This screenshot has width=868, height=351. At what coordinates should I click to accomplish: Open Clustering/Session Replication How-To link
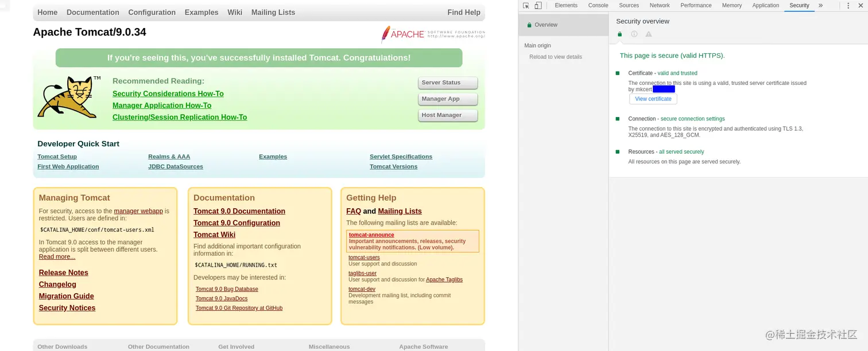pos(180,118)
